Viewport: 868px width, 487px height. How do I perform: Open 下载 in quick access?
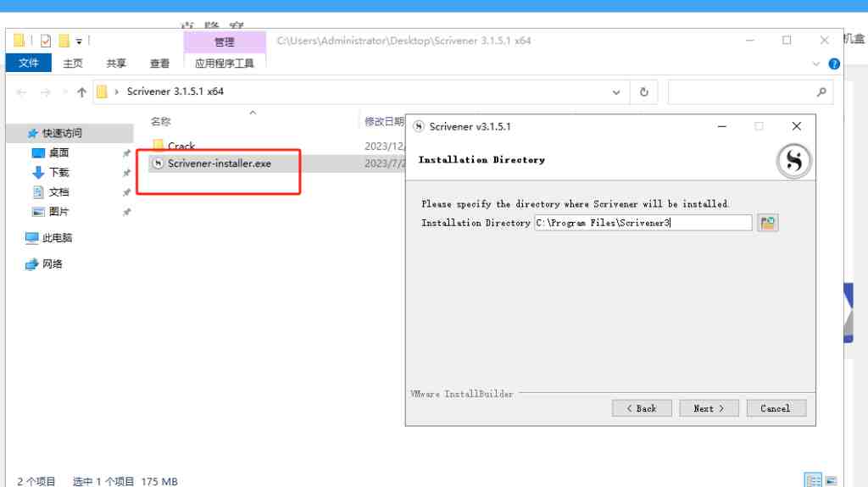(x=58, y=172)
